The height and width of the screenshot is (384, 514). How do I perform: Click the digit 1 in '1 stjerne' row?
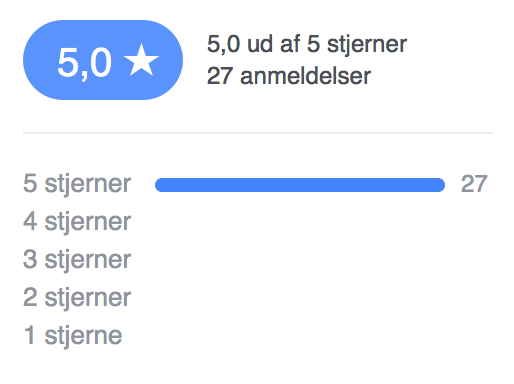click(29, 335)
